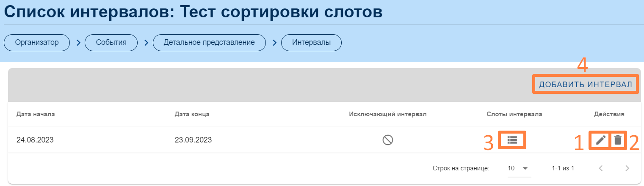Go to the previous page arrow
Viewport: 644px width, 186px height.
click(601, 168)
